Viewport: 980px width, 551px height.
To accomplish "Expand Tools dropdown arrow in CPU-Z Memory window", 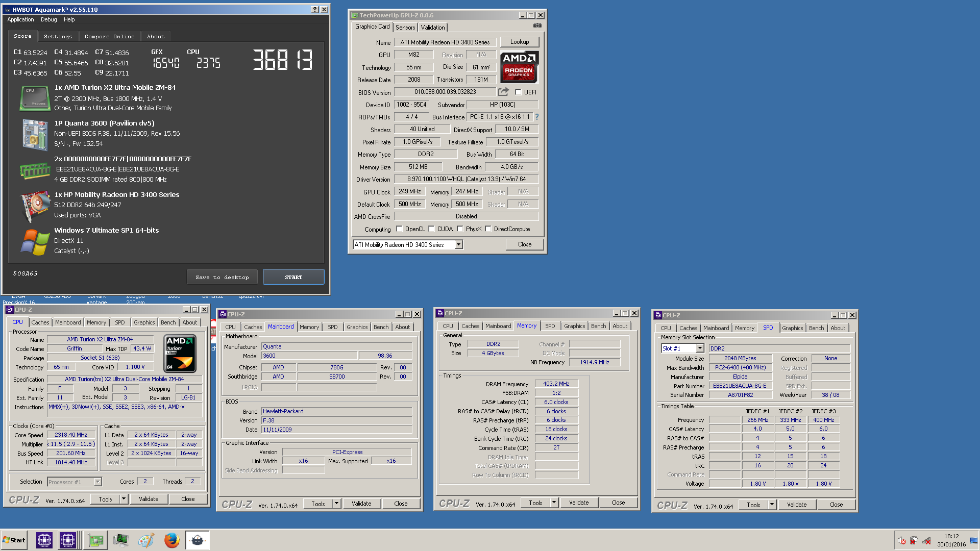I will coord(554,503).
